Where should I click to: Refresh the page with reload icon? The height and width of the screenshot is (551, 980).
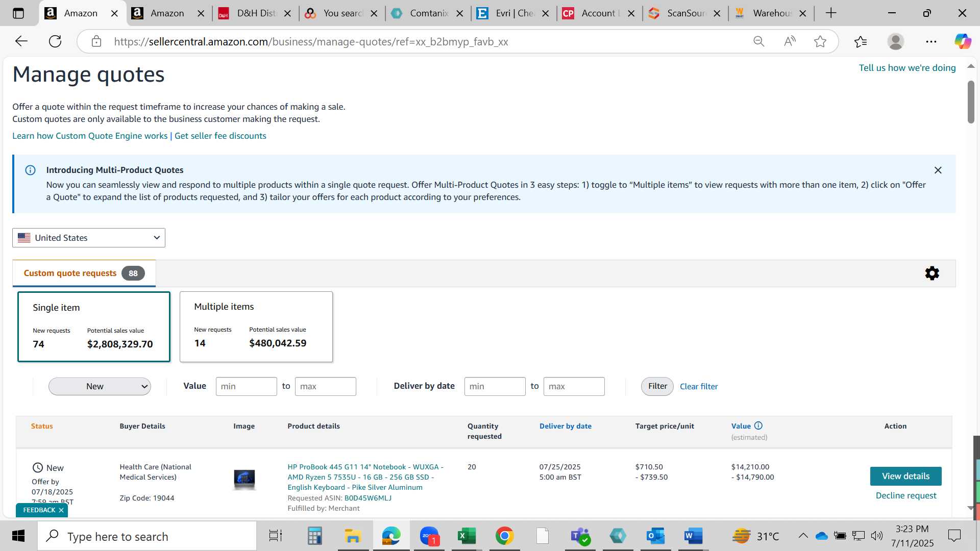55,41
